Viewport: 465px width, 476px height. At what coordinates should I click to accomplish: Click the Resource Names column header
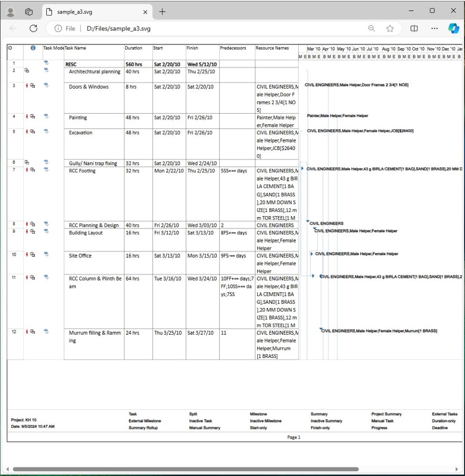pos(273,48)
